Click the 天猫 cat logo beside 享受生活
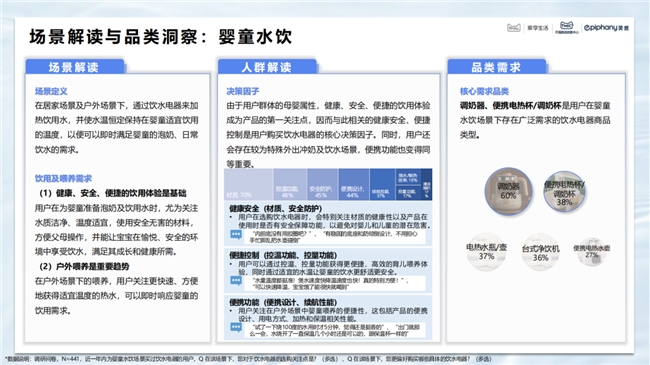The height and width of the screenshot is (365, 650). coord(514,28)
